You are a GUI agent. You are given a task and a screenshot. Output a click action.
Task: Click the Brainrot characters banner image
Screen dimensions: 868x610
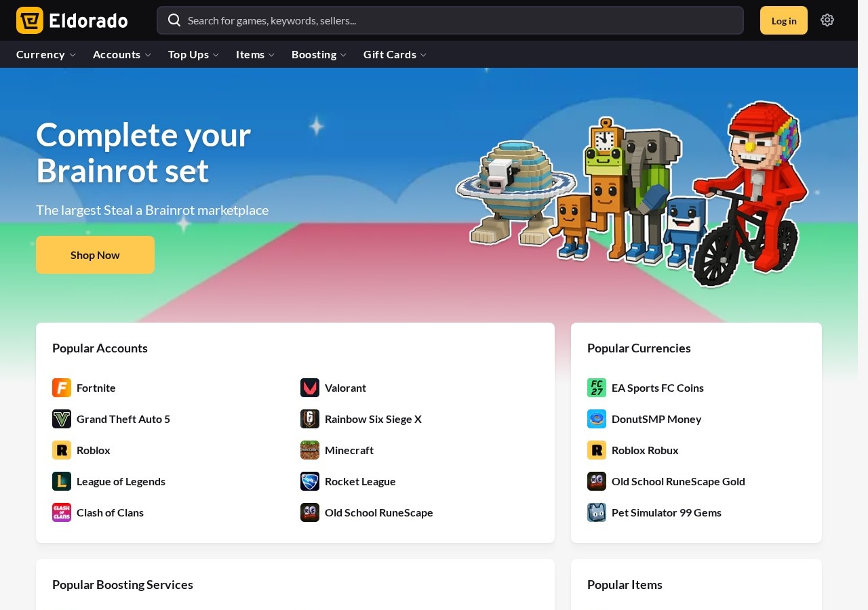[633, 195]
